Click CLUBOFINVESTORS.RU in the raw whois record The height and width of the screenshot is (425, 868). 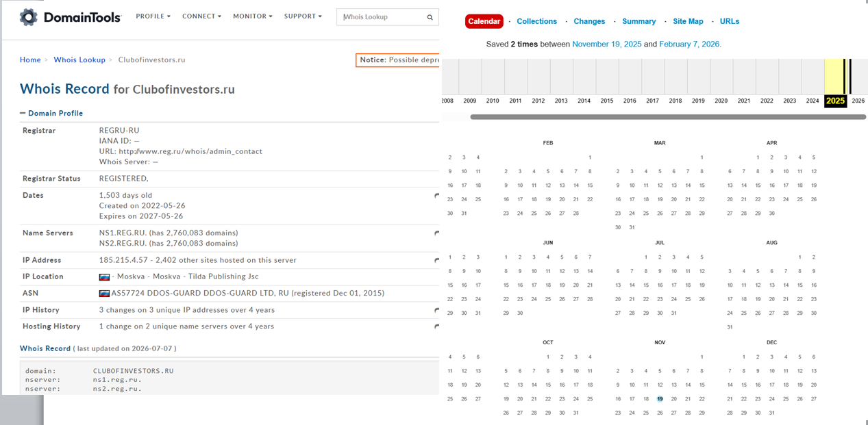134,371
